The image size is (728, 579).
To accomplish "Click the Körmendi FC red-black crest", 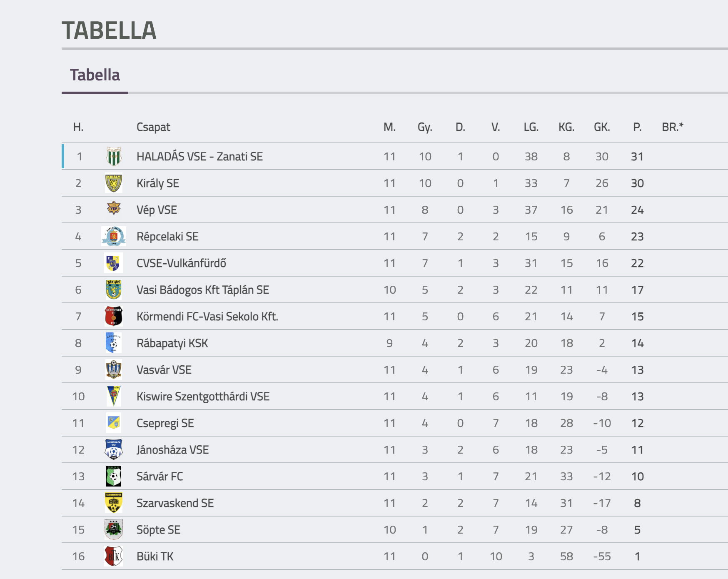I will click(114, 316).
